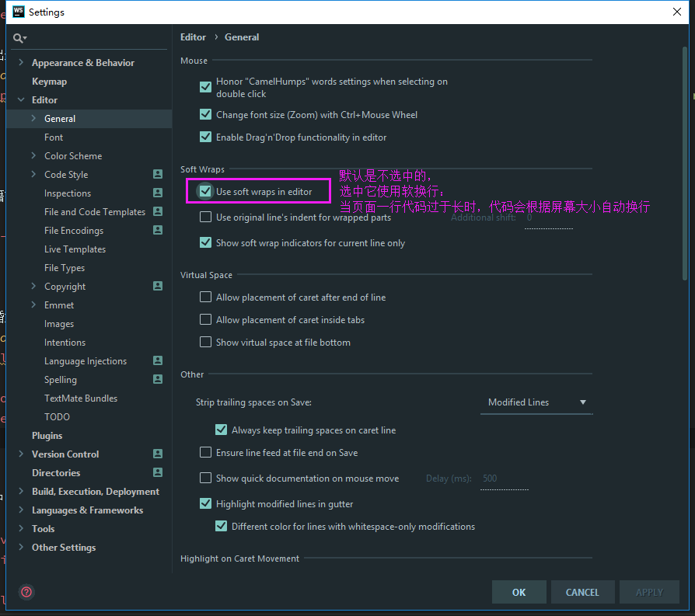The height and width of the screenshot is (616, 695).
Task: Click the modified-indicator icon beside Inspections
Action: (159, 193)
